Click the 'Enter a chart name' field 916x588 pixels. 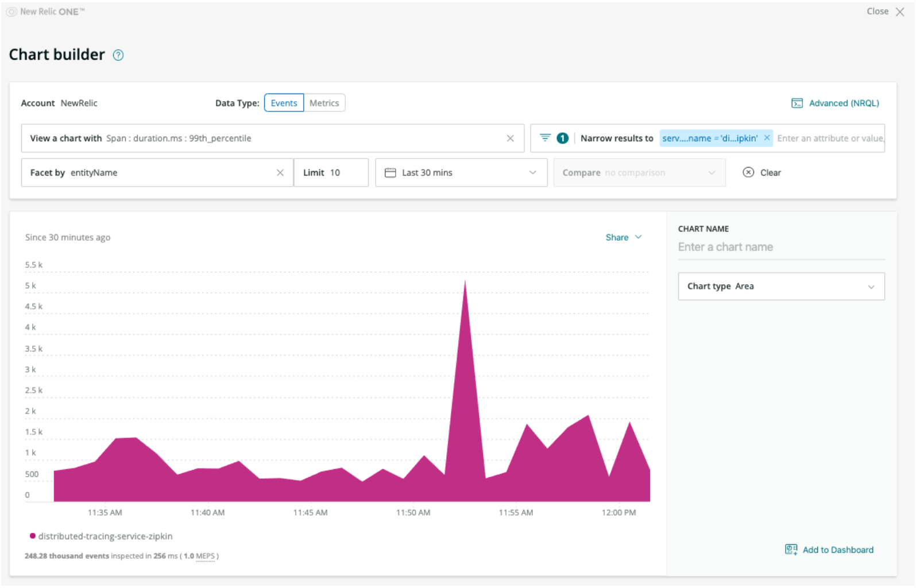coord(781,247)
